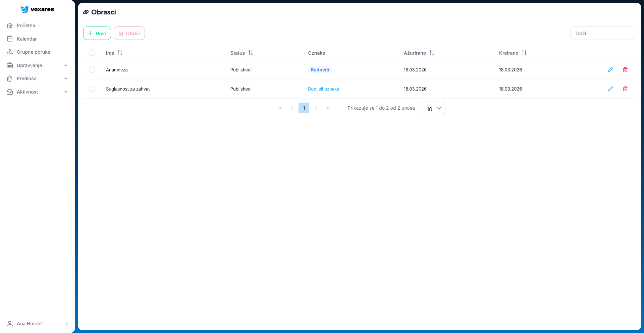Sort the table by Status column
This screenshot has width=644, height=333.
(250, 53)
